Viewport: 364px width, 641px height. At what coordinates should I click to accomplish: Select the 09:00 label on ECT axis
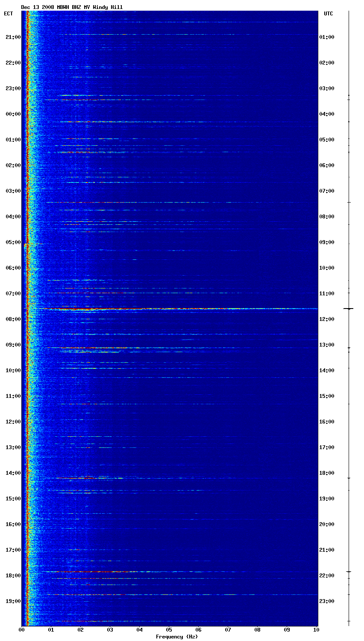(13, 345)
